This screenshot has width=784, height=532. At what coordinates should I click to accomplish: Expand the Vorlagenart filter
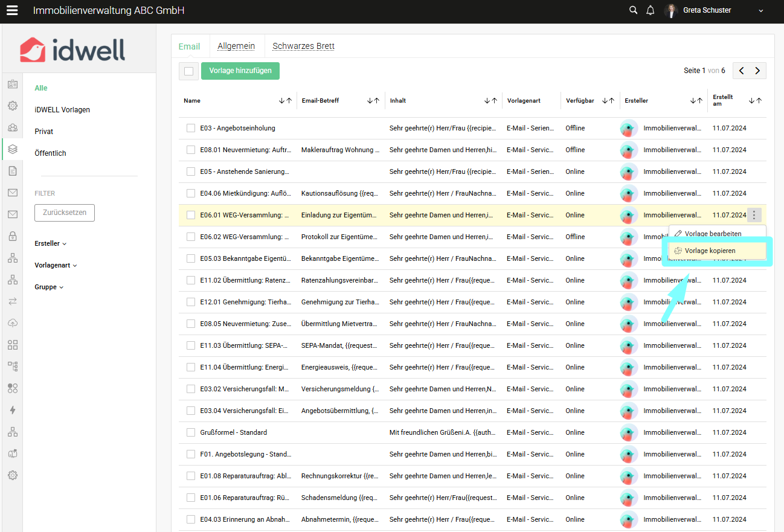point(56,265)
